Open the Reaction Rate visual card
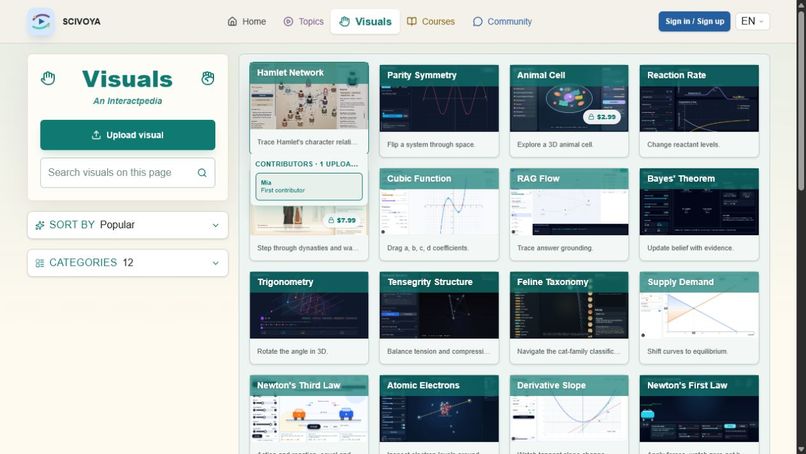Screen dimensions: 806x454 (x=699, y=111)
